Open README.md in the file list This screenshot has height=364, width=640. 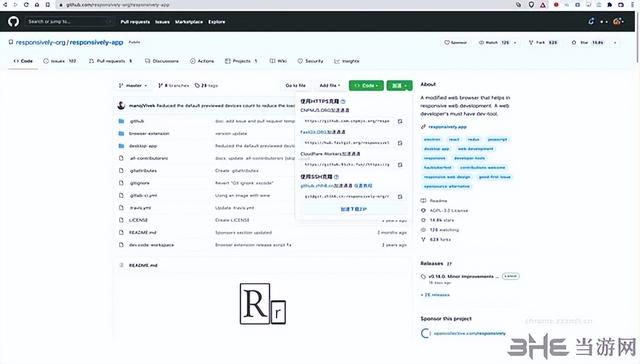click(142, 232)
